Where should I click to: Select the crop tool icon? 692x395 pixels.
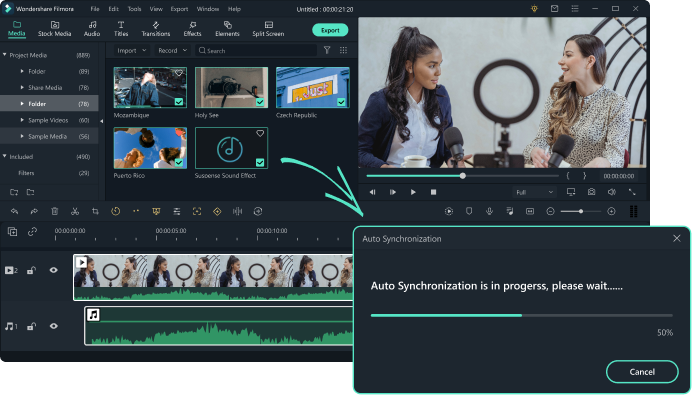pyautogui.click(x=95, y=211)
